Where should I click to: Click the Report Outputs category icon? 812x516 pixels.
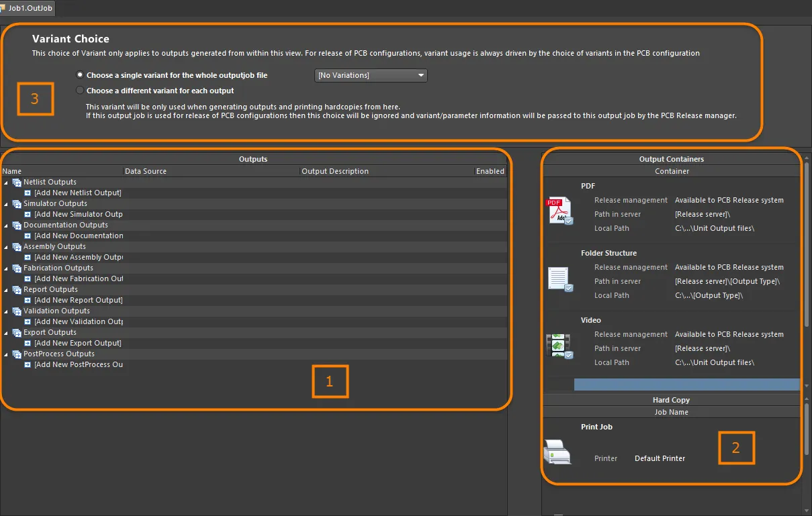17,290
